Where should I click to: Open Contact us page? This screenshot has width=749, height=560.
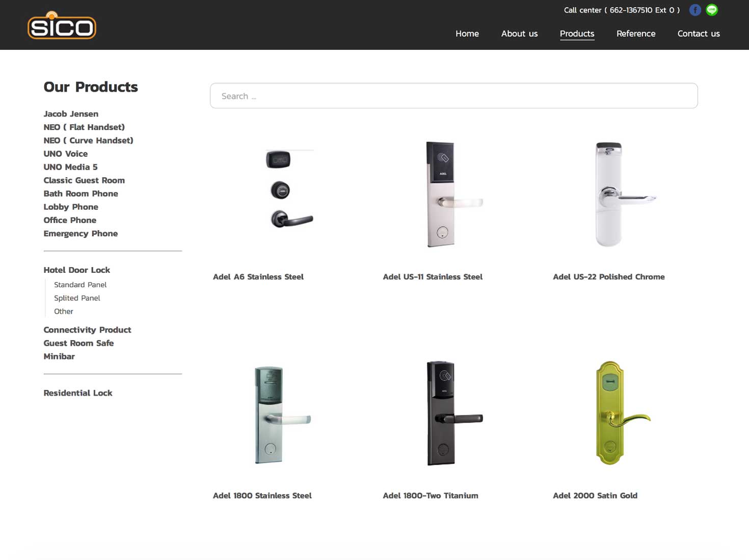(699, 34)
